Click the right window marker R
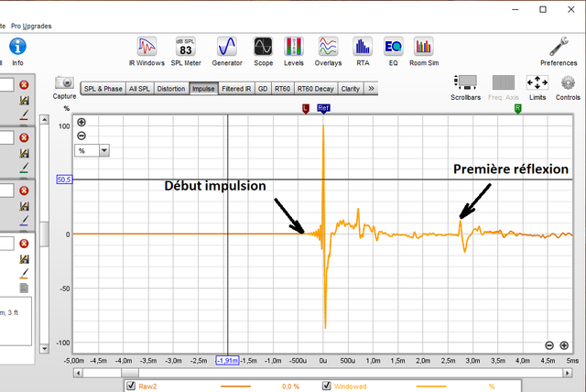The height and width of the screenshot is (392, 586). pyautogui.click(x=517, y=109)
